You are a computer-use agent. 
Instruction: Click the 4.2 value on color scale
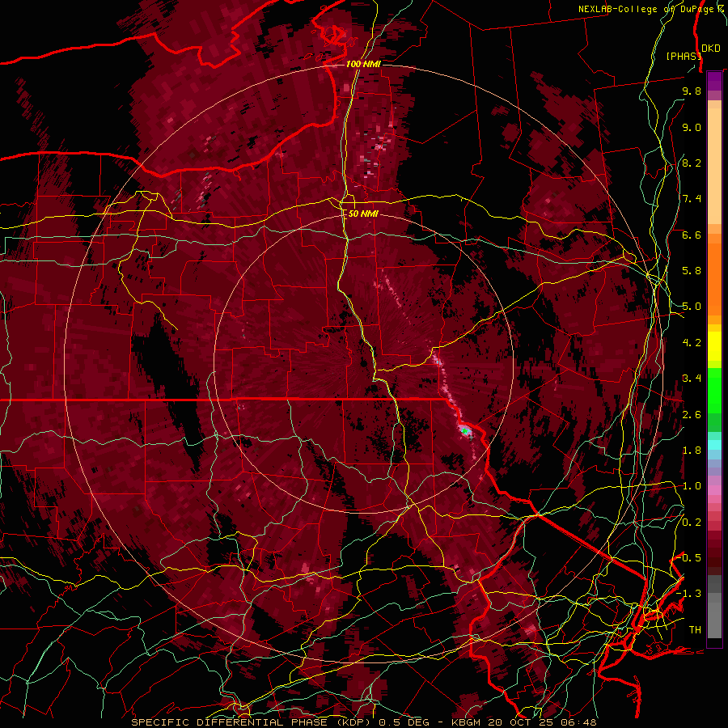click(692, 343)
